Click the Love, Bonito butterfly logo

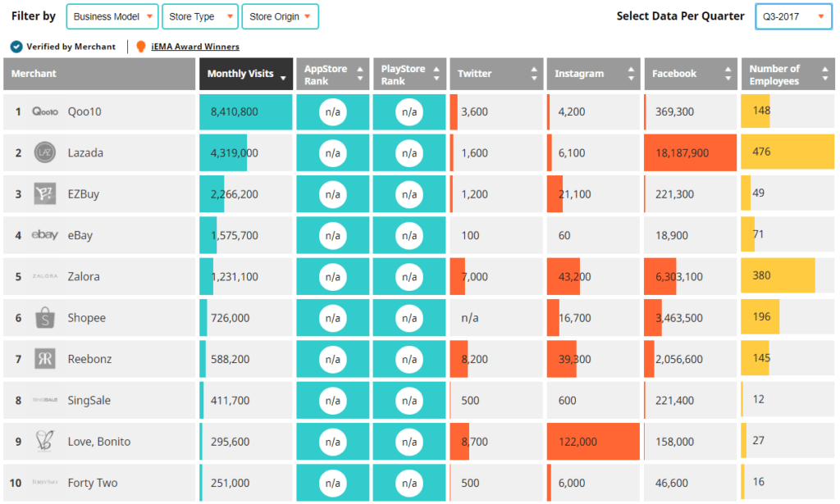44,442
